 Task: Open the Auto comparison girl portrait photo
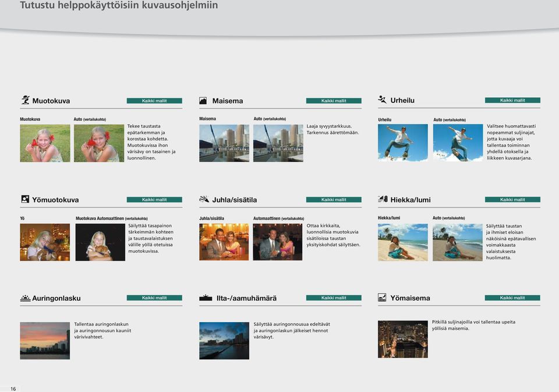(x=99, y=143)
